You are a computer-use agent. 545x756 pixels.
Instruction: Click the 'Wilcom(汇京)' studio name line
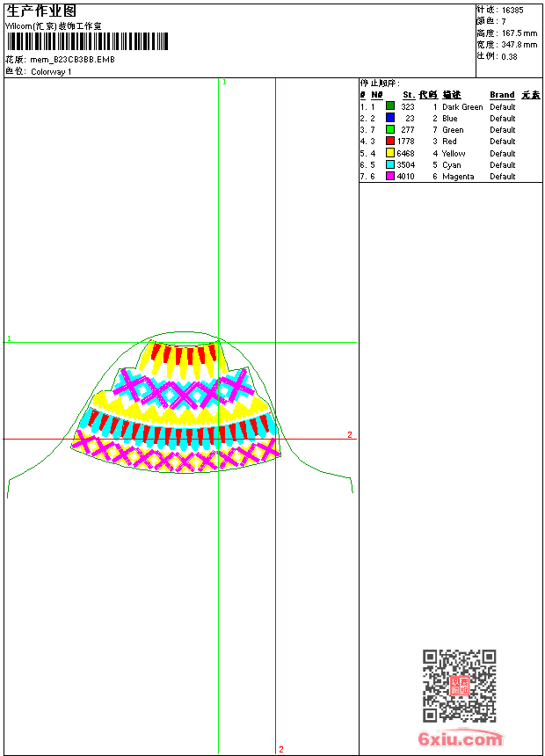[54, 26]
